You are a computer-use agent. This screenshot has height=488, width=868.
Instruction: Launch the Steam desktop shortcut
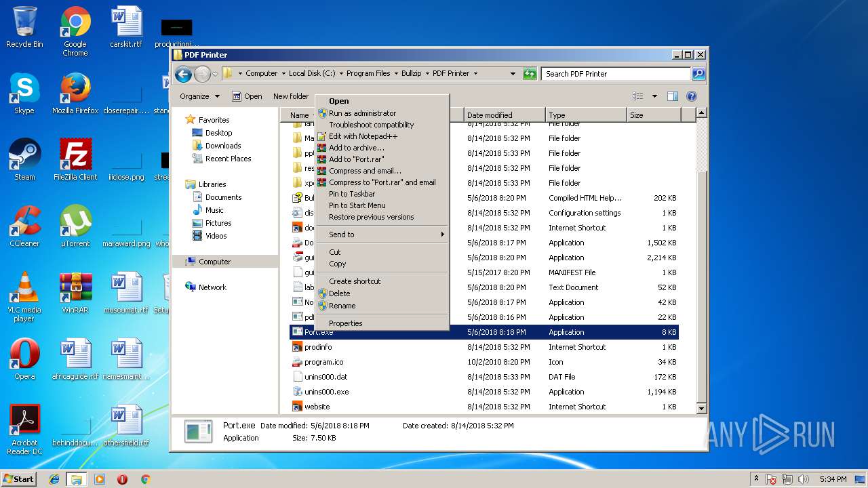click(x=24, y=160)
